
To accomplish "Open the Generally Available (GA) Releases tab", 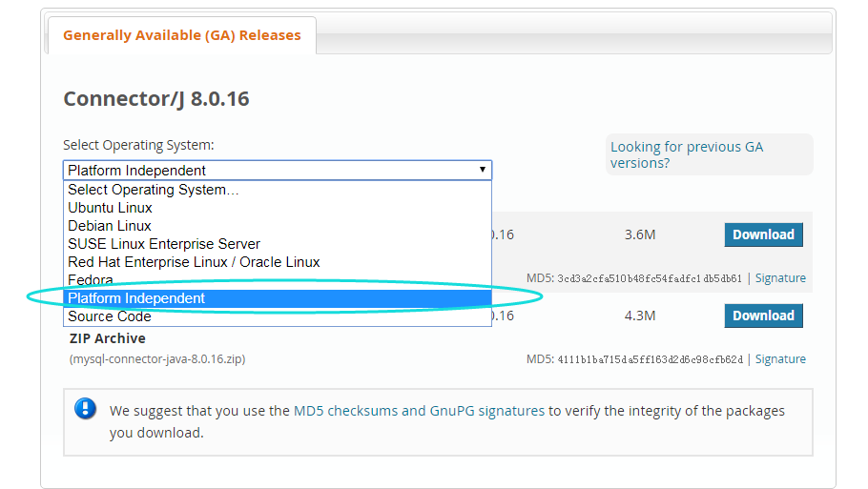I will click(181, 35).
